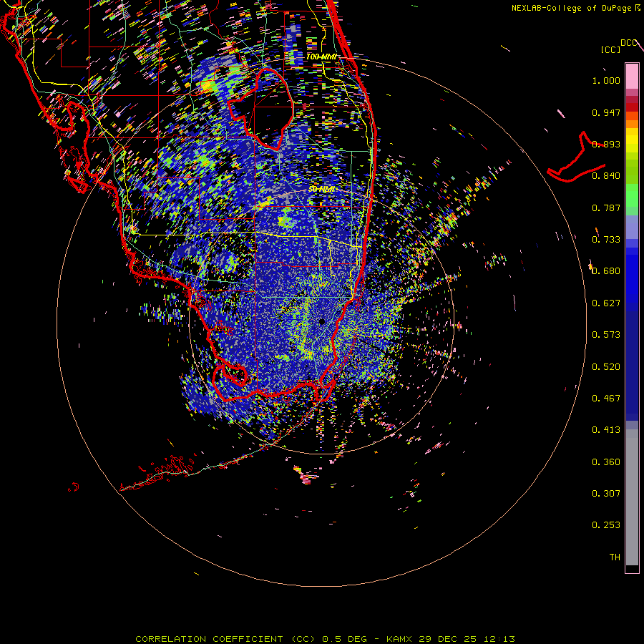Click the black radar site dot
Viewport: 644px width, 644px height.
[x=321, y=321]
